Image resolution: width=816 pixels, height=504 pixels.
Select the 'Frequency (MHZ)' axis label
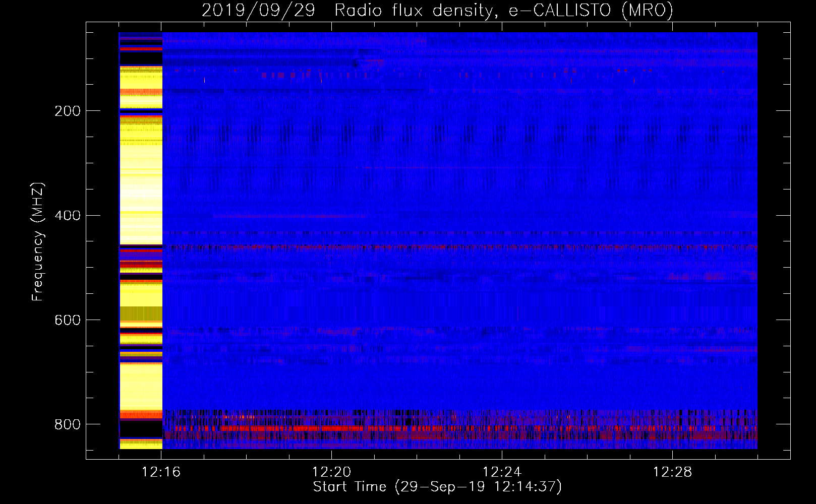38,241
